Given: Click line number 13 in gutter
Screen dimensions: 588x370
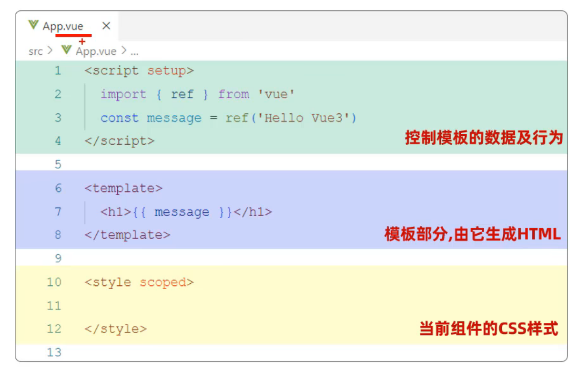Looking at the screenshot, I should tap(54, 352).
